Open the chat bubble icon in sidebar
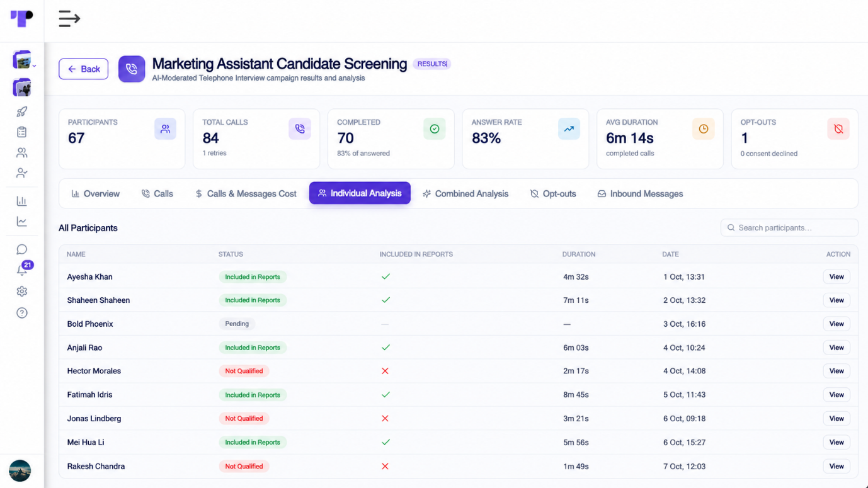Viewport: 868px width, 488px height. pyautogui.click(x=22, y=249)
